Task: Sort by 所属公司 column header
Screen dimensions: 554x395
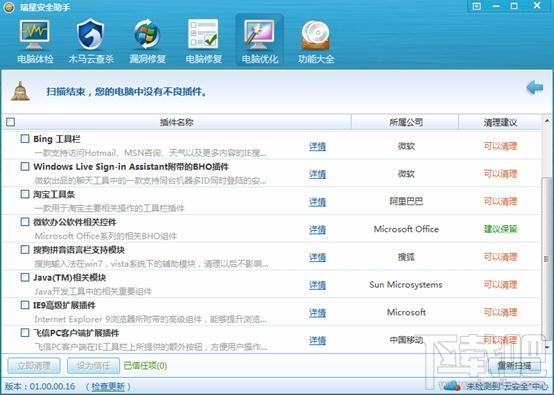Action: click(x=406, y=122)
